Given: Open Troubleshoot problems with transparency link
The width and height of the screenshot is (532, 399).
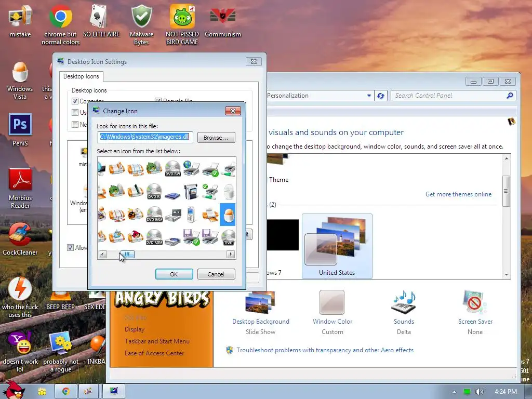Looking at the screenshot, I should [325, 350].
